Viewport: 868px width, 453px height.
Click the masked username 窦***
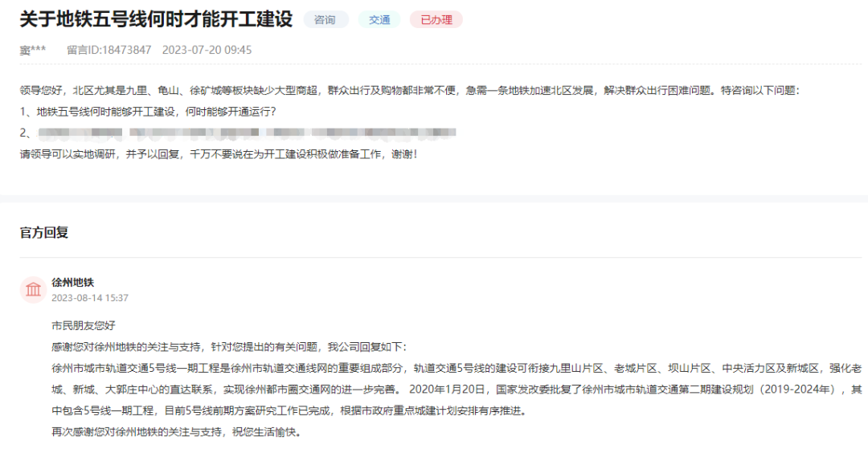(33, 50)
